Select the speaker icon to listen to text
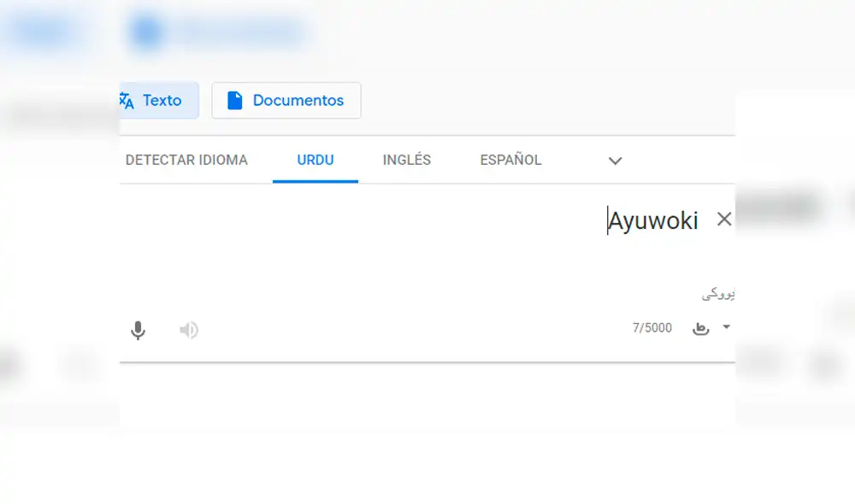The width and height of the screenshot is (855, 504). 188,330
